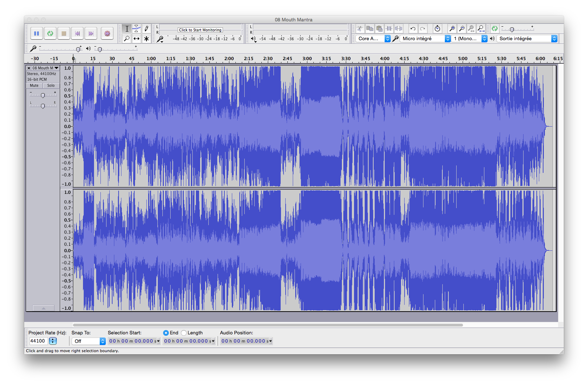Solo the stereo track
Viewport: 588px width, 387px height.
pyautogui.click(x=51, y=85)
